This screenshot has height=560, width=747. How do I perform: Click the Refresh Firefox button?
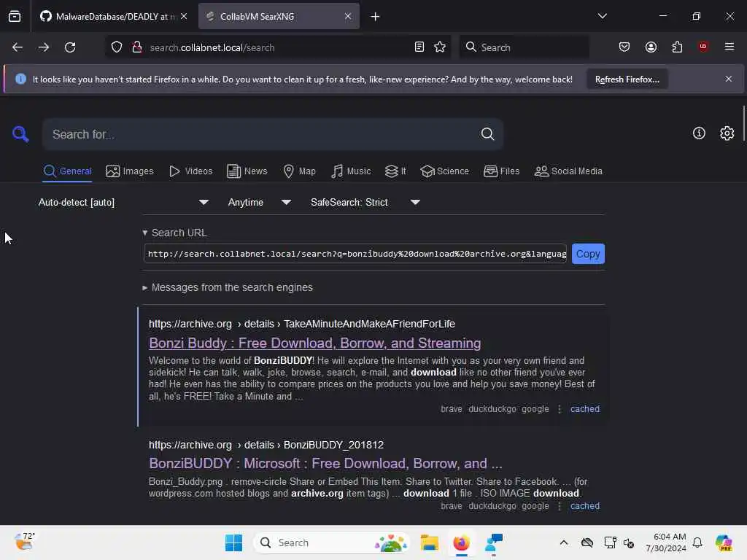(627, 79)
